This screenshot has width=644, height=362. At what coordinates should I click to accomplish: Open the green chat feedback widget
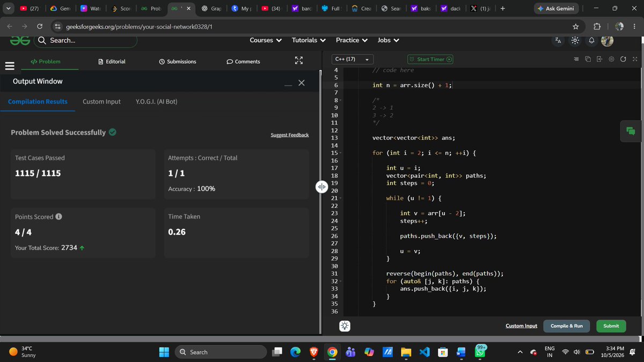coord(631,131)
